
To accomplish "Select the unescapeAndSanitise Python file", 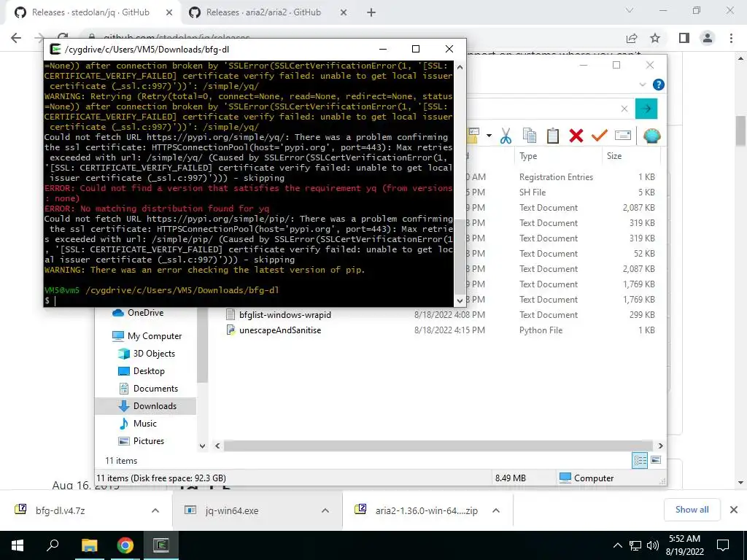I will pyautogui.click(x=280, y=330).
